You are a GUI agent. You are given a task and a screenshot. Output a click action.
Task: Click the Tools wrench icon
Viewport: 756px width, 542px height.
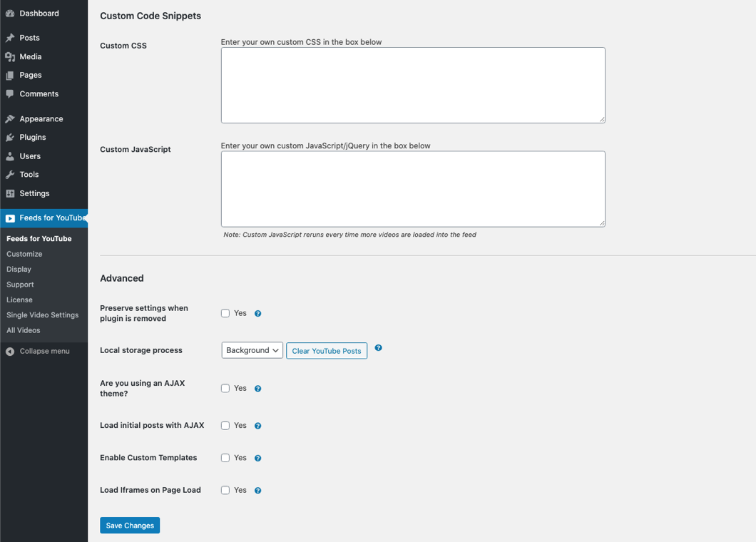pos(10,175)
